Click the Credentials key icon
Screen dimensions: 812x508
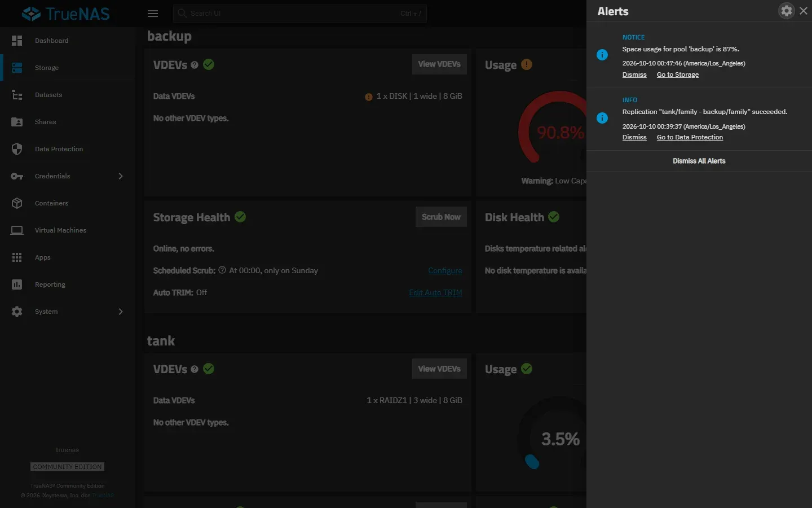(17, 176)
